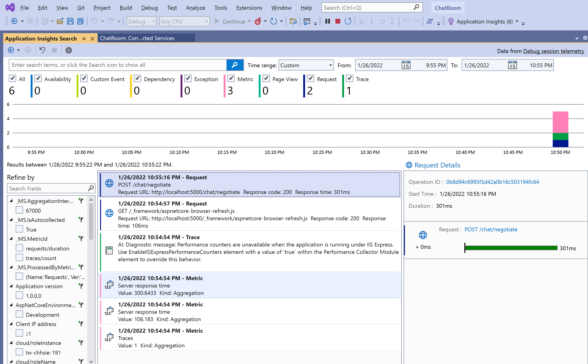588x364 pixels.
Task: Collapse the AspNetCoreEnvironme... filter group
Action: (x=11, y=305)
